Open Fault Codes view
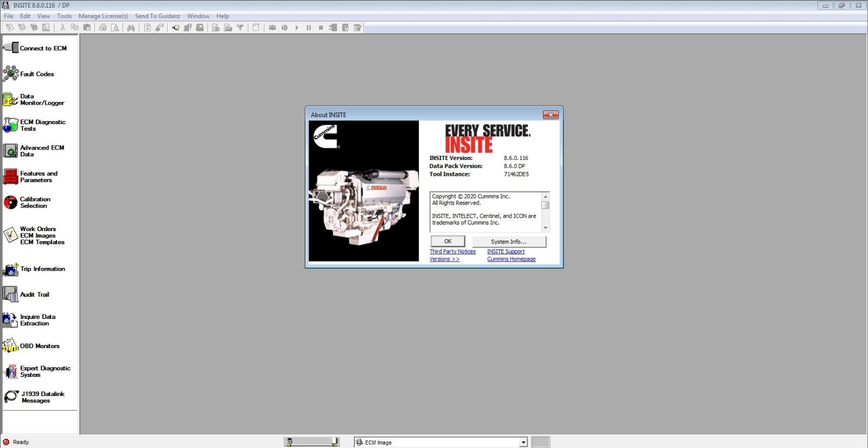 pyautogui.click(x=29, y=74)
